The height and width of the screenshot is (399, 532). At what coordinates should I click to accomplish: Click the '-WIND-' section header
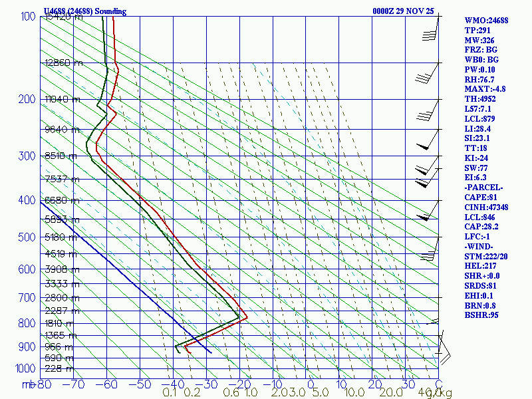click(479, 247)
